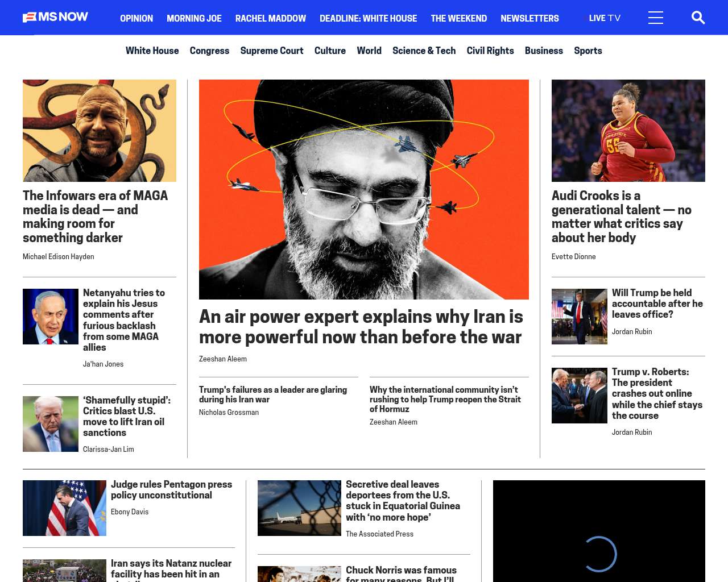This screenshot has height=582, width=728.
Task: Click the loading video player
Action: coord(599,531)
